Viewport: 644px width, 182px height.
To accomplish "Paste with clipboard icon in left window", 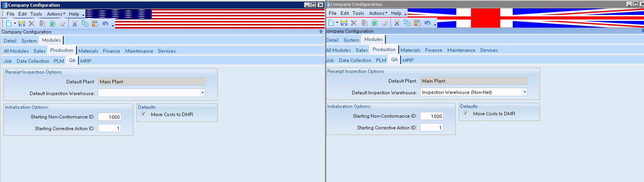I will point(95,23).
